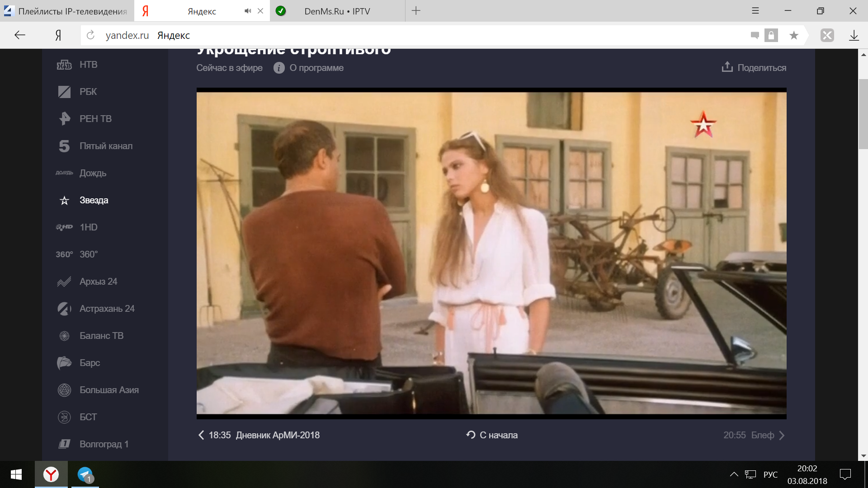Select the Пятый канал channel
This screenshot has width=868, height=488.
(x=106, y=146)
